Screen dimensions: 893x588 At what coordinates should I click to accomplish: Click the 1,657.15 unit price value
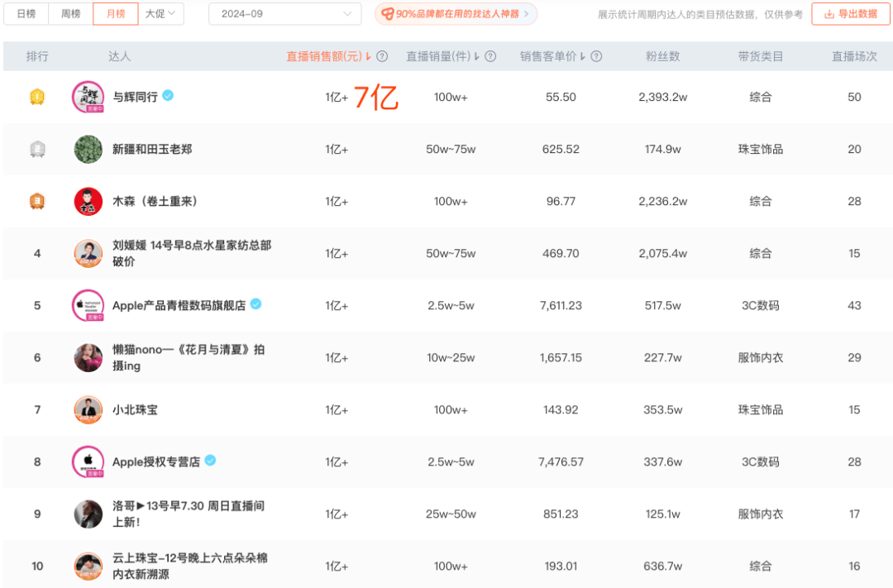[x=561, y=358]
